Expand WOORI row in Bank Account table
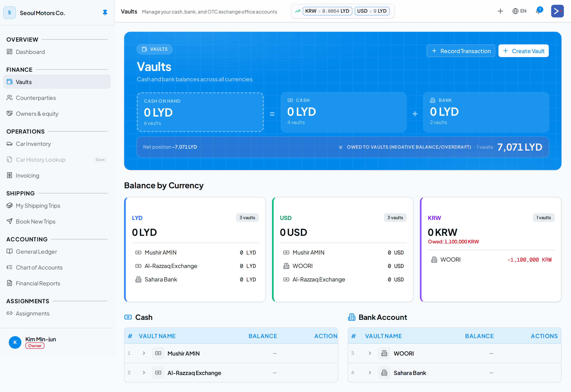This screenshot has height=392, width=571. pyautogui.click(x=370, y=353)
